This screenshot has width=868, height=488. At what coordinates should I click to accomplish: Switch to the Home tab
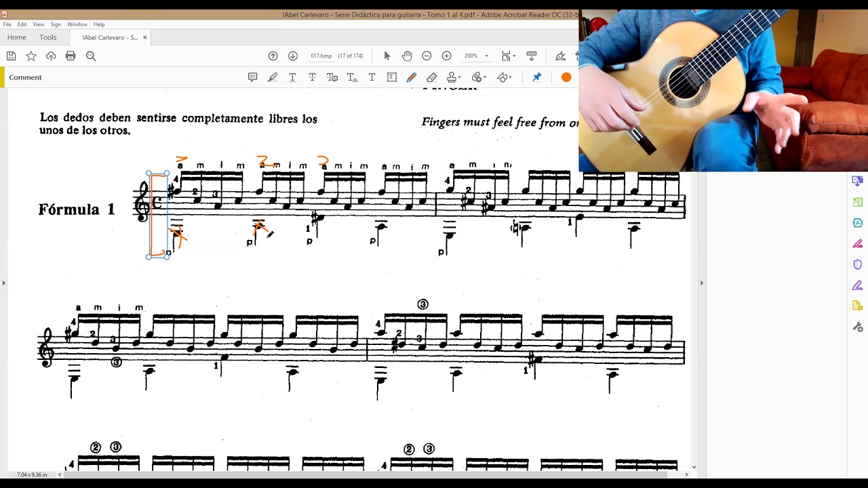coord(17,37)
